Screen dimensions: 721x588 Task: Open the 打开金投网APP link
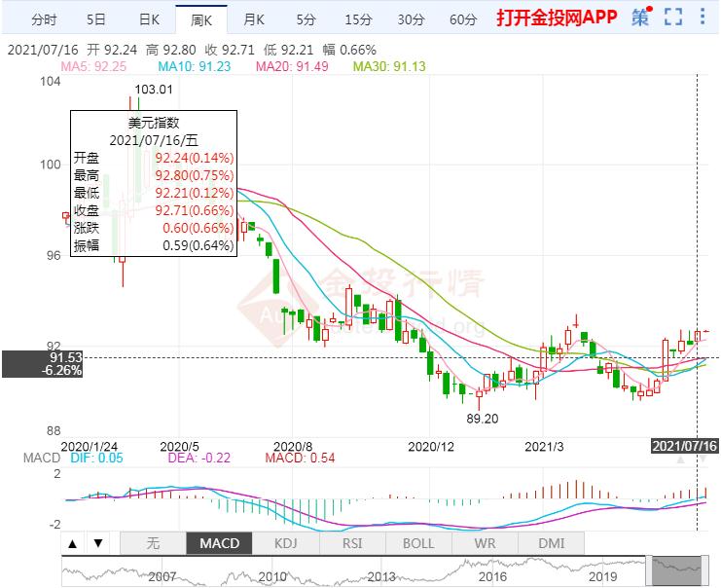click(557, 18)
